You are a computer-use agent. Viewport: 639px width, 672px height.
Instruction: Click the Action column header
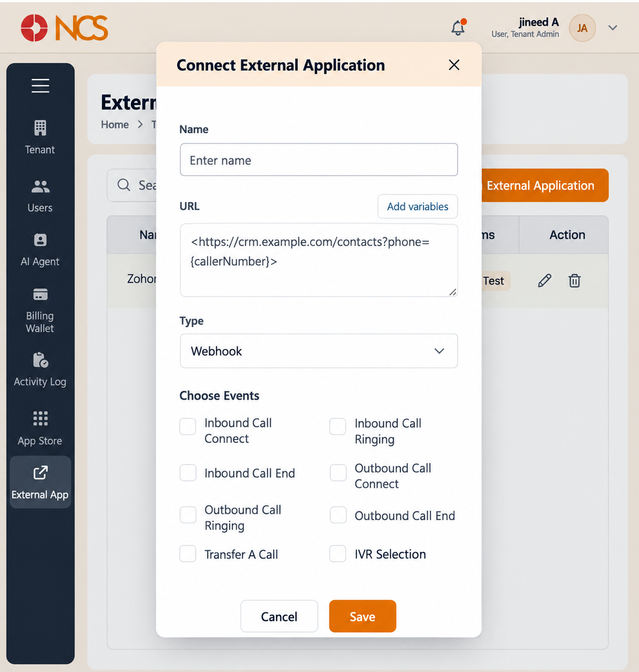pos(567,235)
